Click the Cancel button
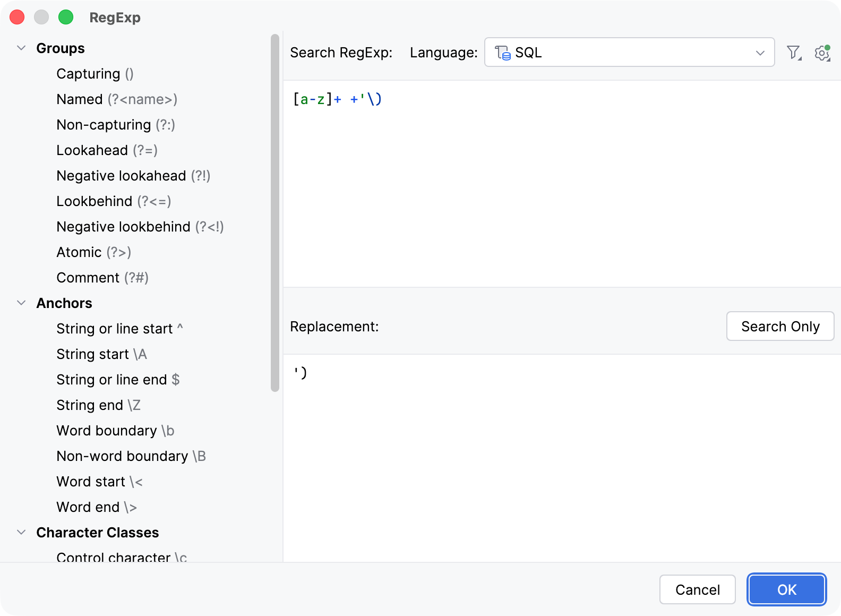 [697, 589]
